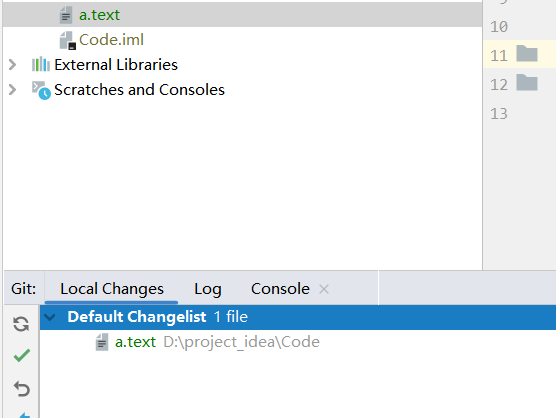Click the folder icon on gutter line 12
This screenshot has height=418, width=556.
tap(527, 82)
